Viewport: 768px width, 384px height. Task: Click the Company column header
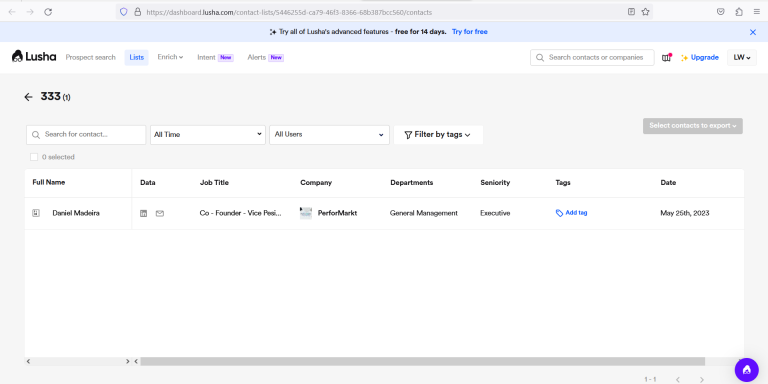tap(316, 183)
